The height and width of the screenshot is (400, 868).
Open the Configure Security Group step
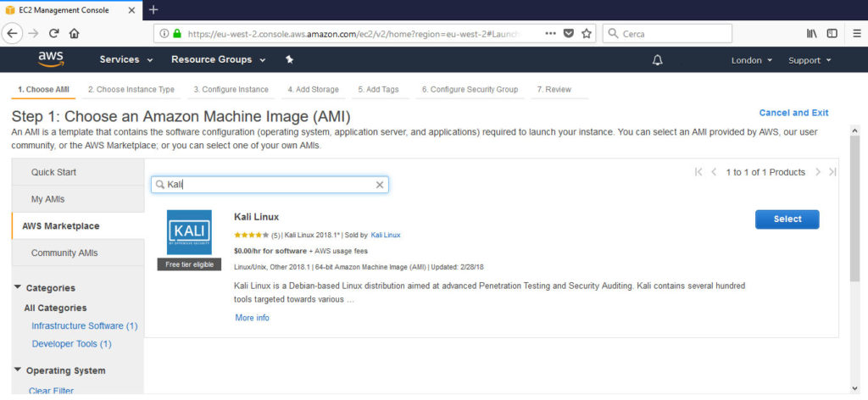pos(470,90)
